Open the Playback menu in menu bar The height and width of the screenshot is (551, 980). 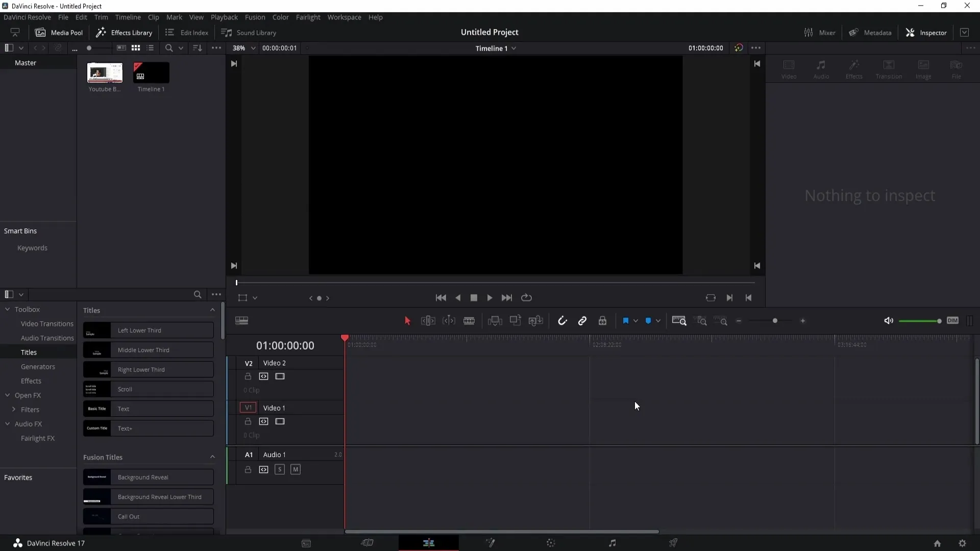(224, 17)
